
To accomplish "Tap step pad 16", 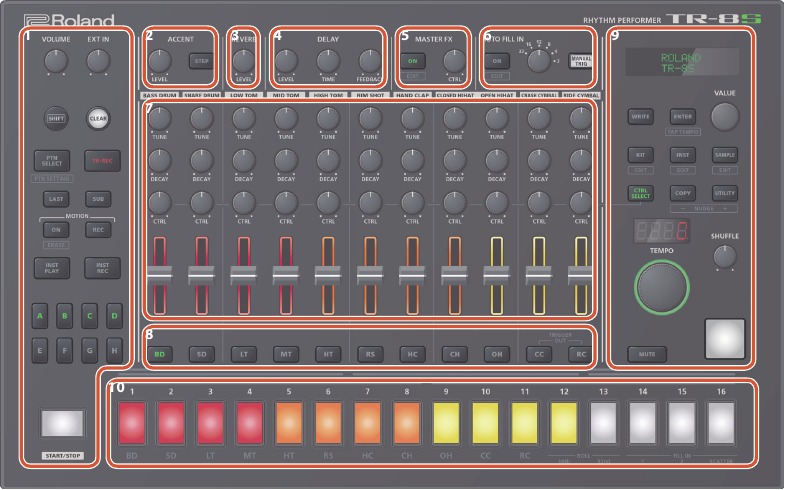I will tap(721, 423).
